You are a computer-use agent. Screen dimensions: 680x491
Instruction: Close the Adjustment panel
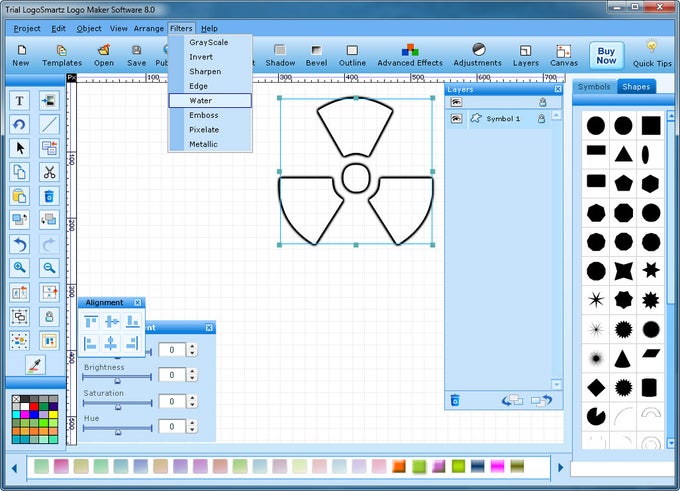click(x=209, y=328)
